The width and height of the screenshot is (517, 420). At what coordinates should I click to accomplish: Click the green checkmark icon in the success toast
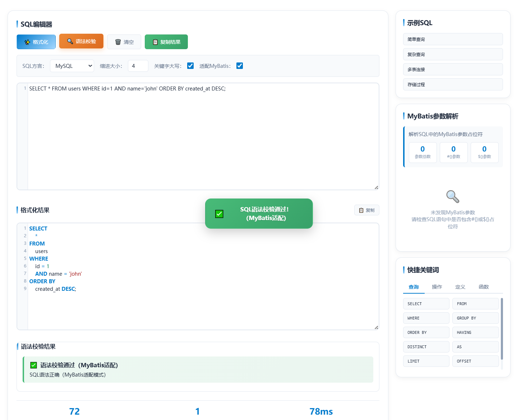coord(219,214)
